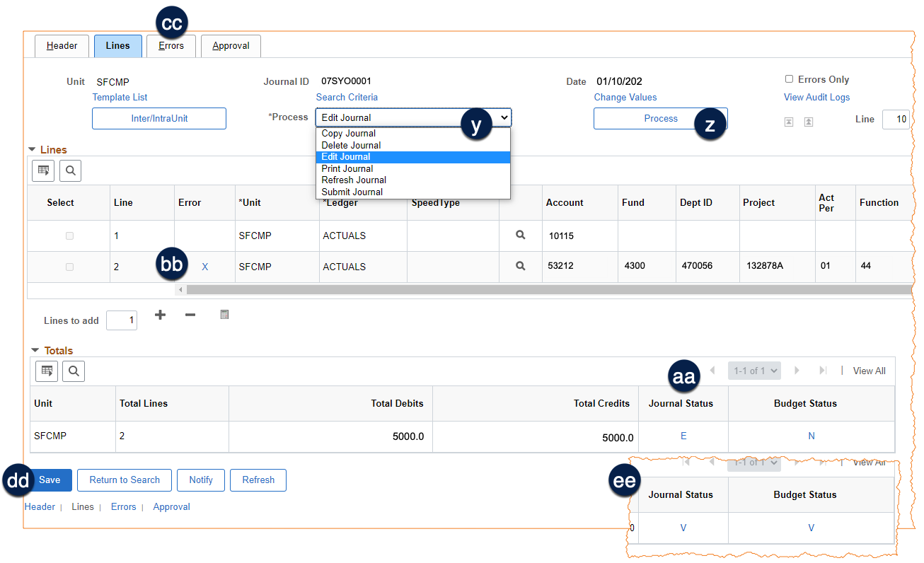Click the grid personalize icon in Totals section

coord(46,370)
